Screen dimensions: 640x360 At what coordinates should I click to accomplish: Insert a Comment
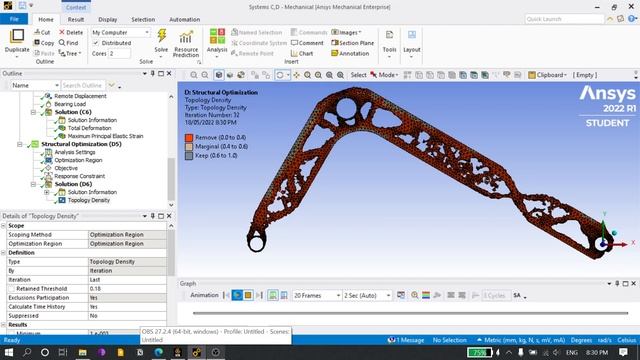click(x=307, y=43)
